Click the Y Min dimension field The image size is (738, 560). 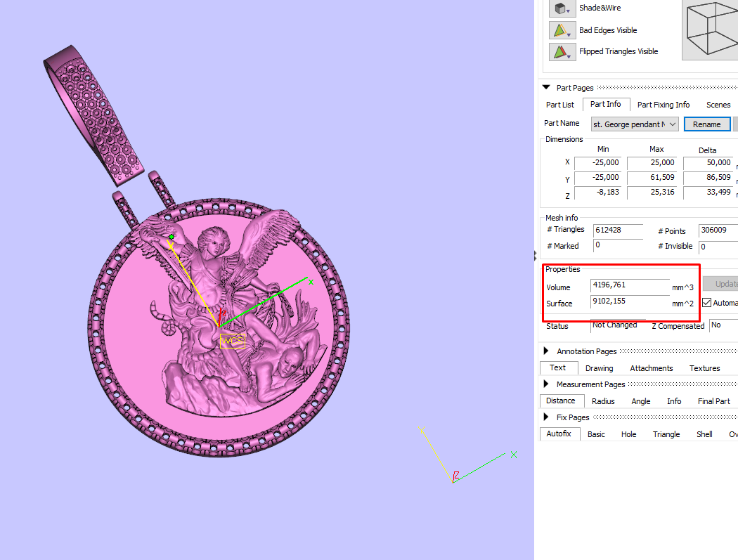pos(597,178)
